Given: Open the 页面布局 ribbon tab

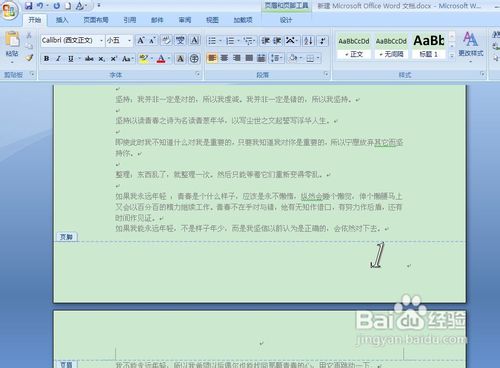Looking at the screenshot, I should [x=96, y=20].
